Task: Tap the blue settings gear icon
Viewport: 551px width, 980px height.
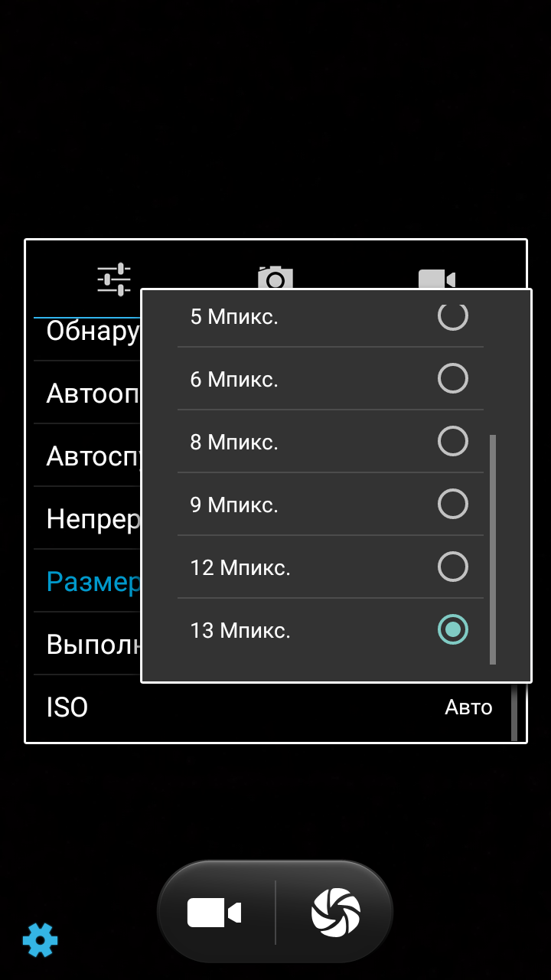Action: pyautogui.click(x=40, y=939)
